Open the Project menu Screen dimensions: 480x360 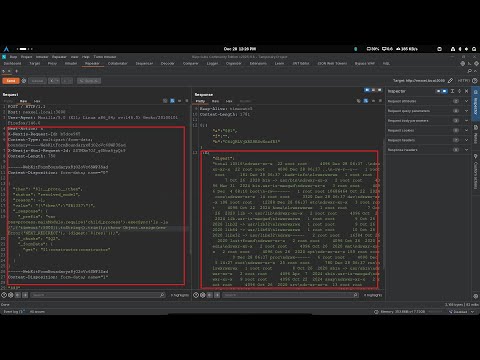pos(27,57)
